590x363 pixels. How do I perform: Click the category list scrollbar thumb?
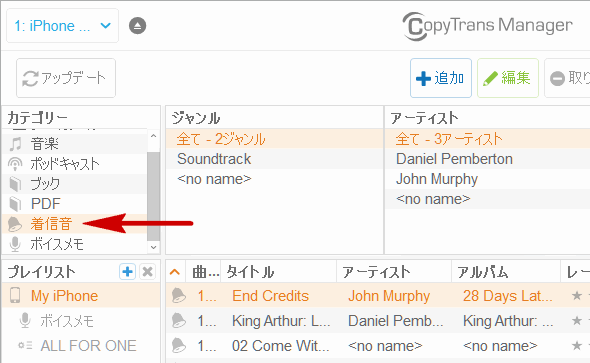pos(153,196)
